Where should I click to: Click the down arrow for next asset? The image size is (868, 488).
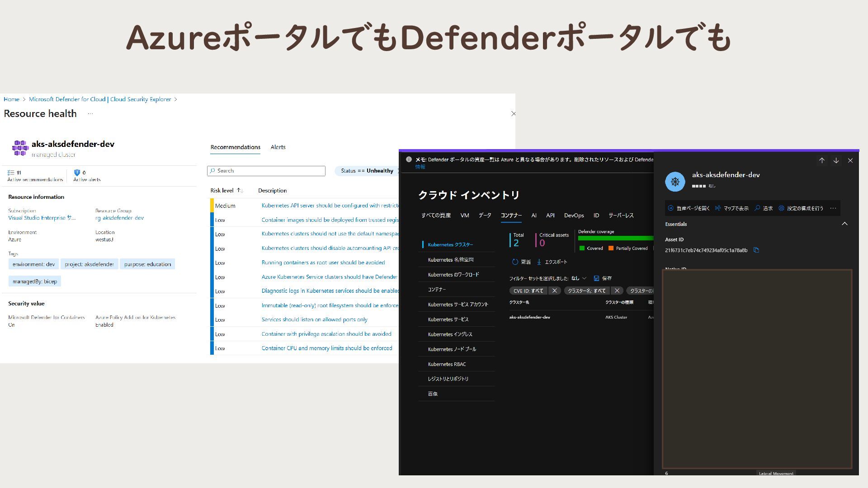click(x=836, y=160)
